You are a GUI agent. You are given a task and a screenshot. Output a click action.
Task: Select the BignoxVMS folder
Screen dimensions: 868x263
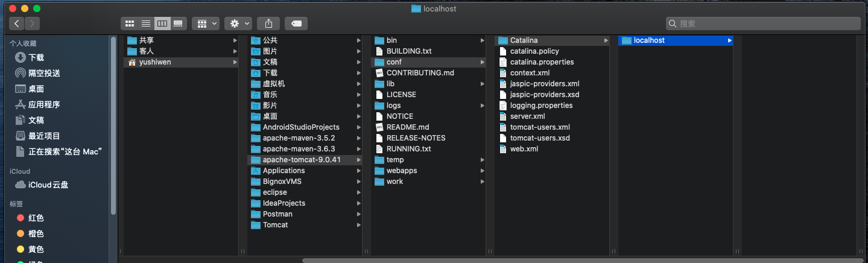point(305,182)
